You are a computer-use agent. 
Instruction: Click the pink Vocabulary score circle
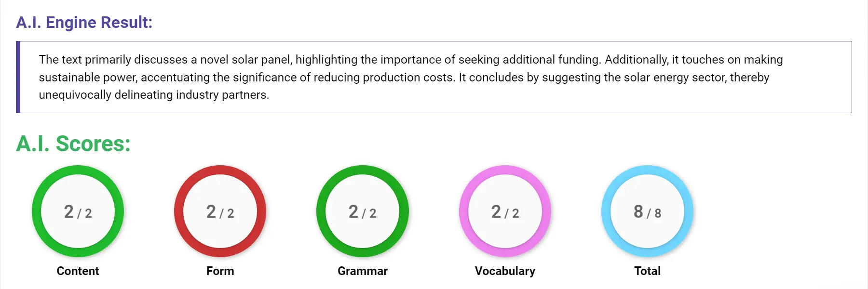(x=506, y=212)
